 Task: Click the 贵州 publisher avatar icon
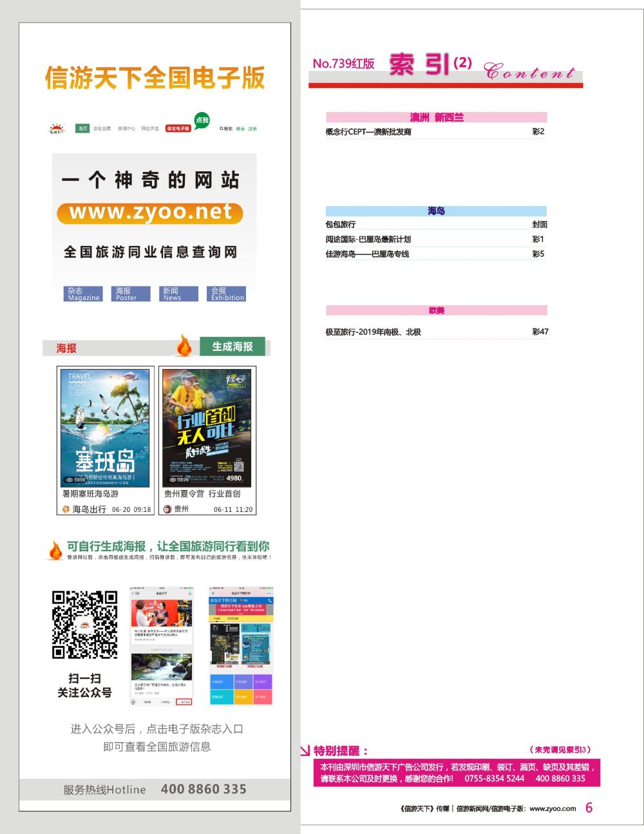pyautogui.click(x=167, y=509)
